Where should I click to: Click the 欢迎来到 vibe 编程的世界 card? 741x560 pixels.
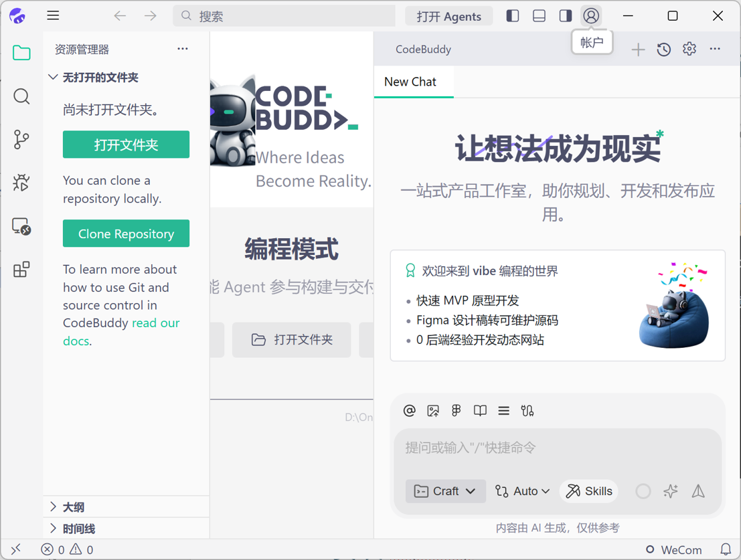pos(558,306)
